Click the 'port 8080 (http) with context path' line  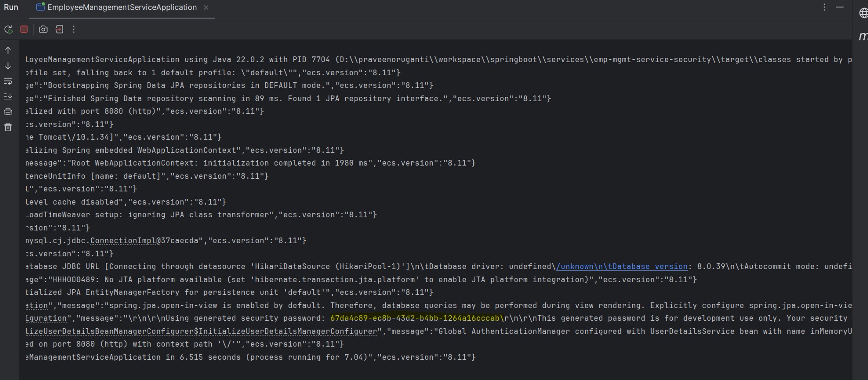pos(185,344)
